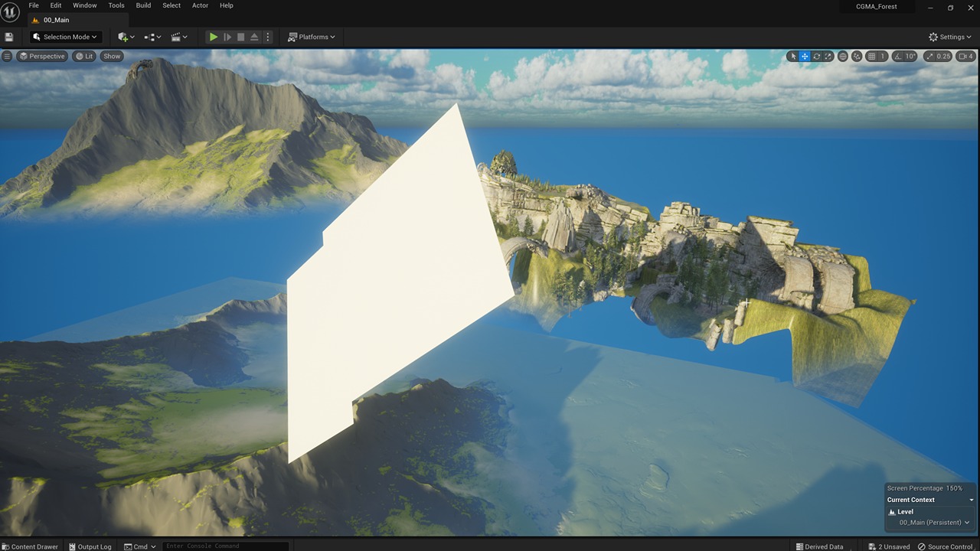
Task: Change scale snap value 0.25
Action: [943, 57]
